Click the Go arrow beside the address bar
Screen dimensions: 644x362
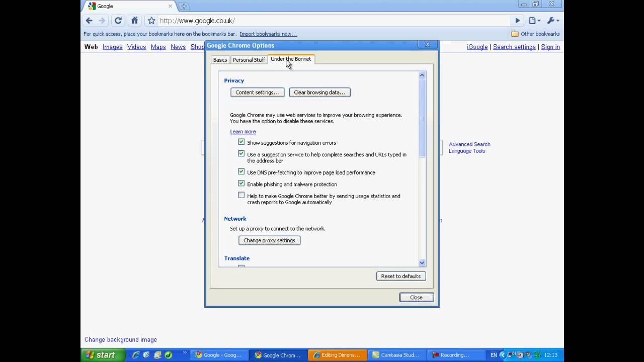(x=517, y=21)
